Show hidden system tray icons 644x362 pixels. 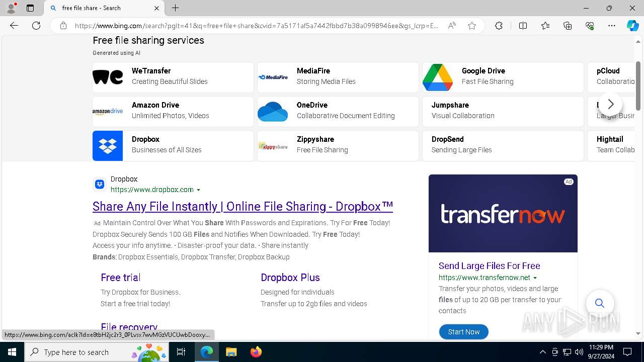(542, 352)
